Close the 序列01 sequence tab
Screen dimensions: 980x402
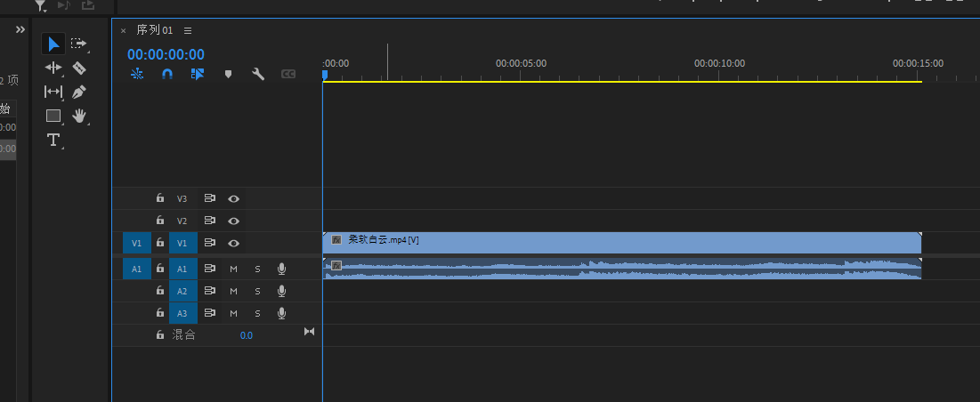124,30
